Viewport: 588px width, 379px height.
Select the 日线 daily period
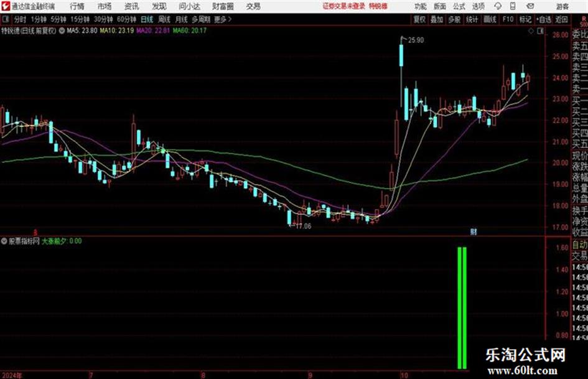coord(147,19)
